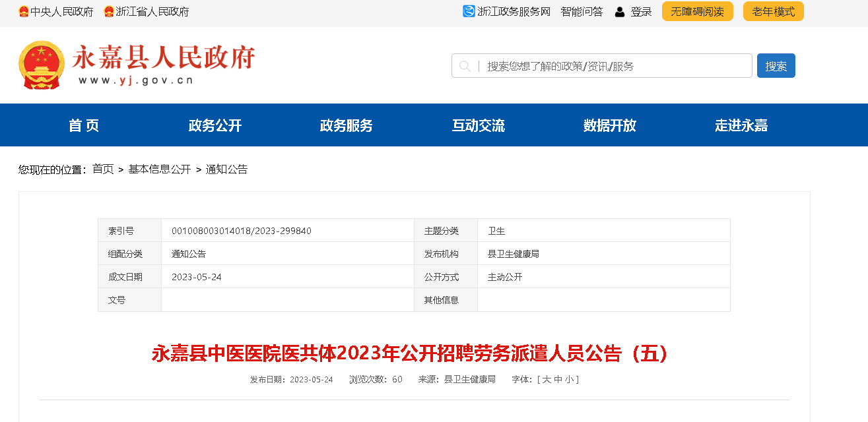Open the 政务公开 navigation menu
The image size is (868, 422).
click(215, 125)
